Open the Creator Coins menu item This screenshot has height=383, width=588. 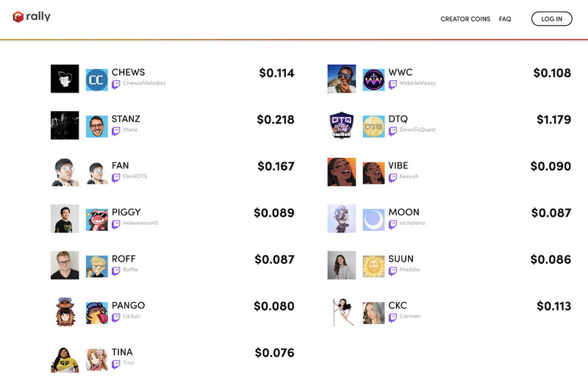465,19
